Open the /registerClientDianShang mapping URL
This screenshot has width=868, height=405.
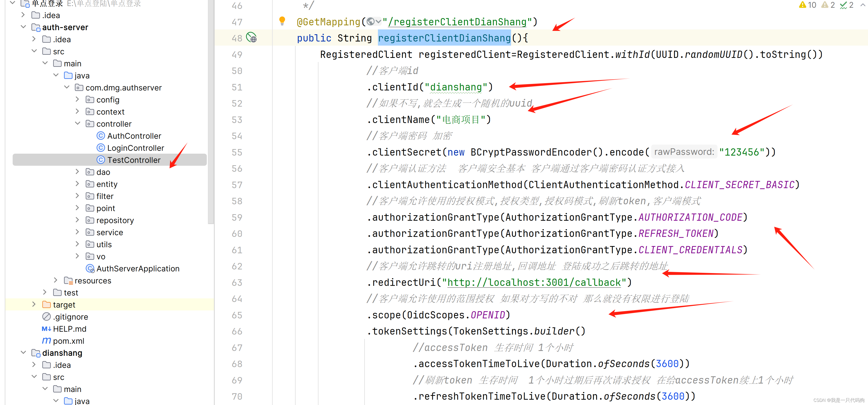coord(457,22)
